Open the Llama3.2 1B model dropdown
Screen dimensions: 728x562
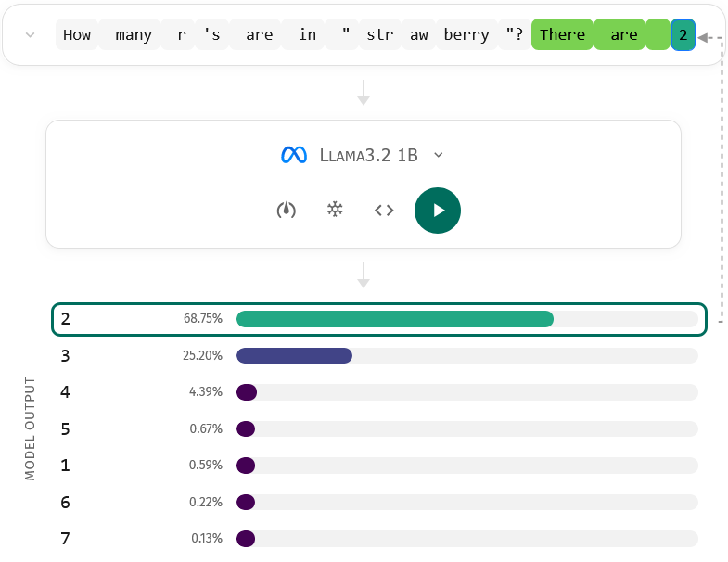point(439,155)
